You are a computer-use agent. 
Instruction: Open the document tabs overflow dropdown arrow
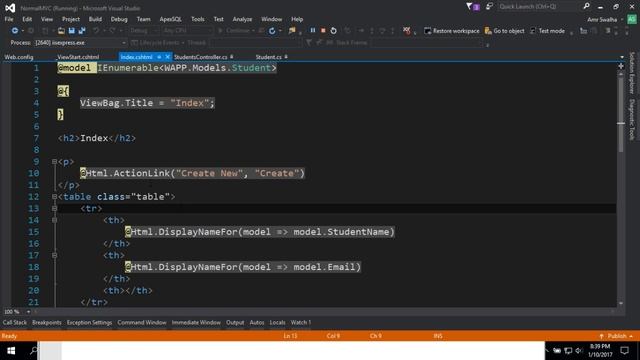pos(622,57)
